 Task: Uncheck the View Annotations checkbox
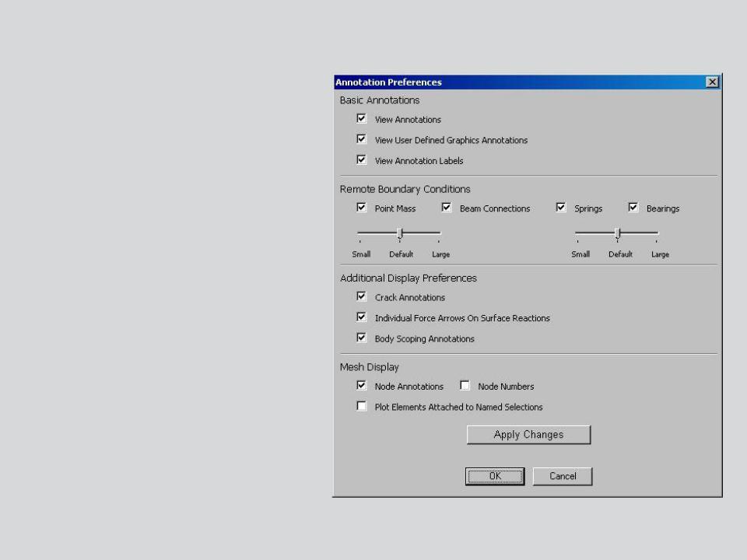[362, 118]
